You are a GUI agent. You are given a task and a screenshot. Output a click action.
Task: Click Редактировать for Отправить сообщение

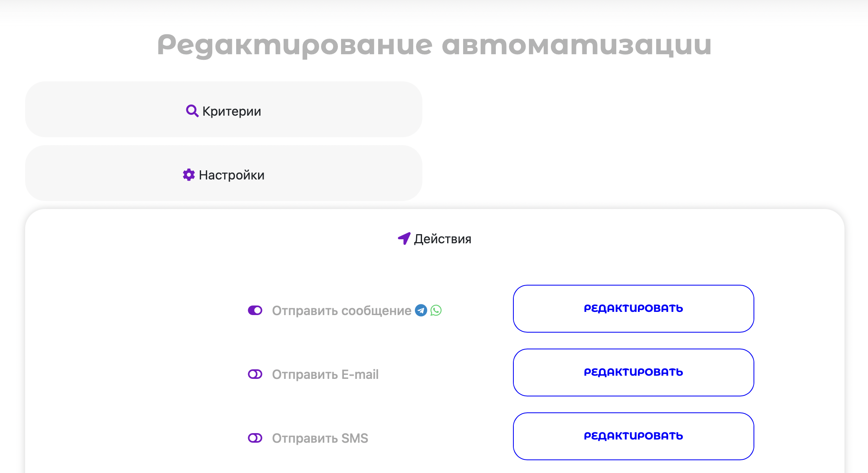(633, 308)
